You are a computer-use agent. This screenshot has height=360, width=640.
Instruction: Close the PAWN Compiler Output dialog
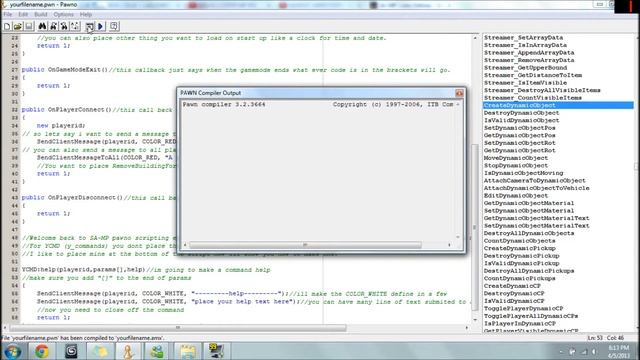tap(459, 93)
